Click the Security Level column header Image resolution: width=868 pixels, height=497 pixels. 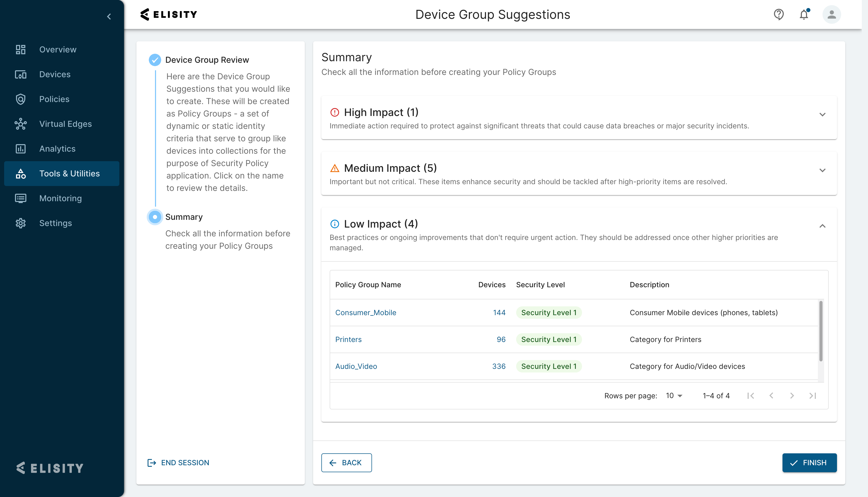pyautogui.click(x=540, y=285)
